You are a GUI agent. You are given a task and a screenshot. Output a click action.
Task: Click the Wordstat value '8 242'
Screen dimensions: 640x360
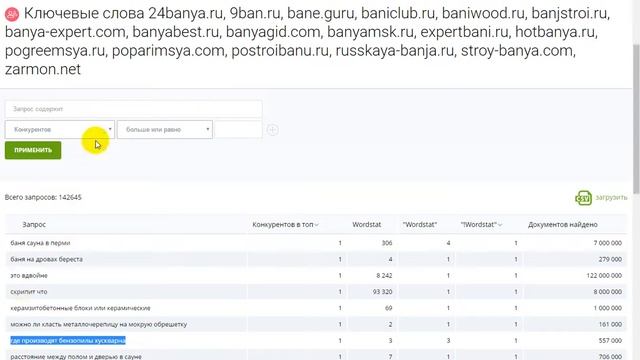click(384, 276)
